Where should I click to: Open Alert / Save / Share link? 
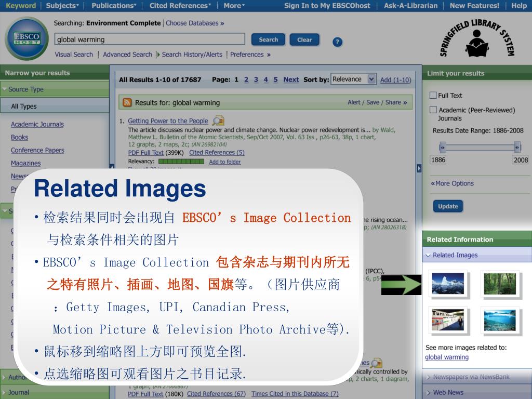pyautogui.click(x=377, y=102)
